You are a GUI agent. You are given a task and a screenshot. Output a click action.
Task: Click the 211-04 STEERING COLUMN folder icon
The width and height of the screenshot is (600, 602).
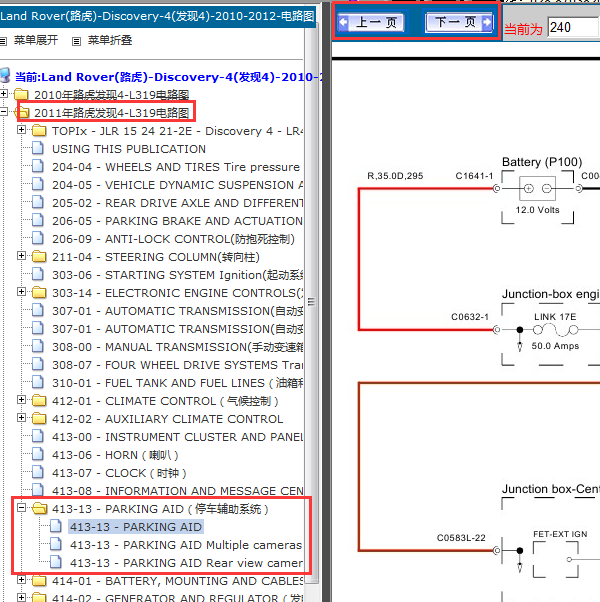[x=39, y=256]
